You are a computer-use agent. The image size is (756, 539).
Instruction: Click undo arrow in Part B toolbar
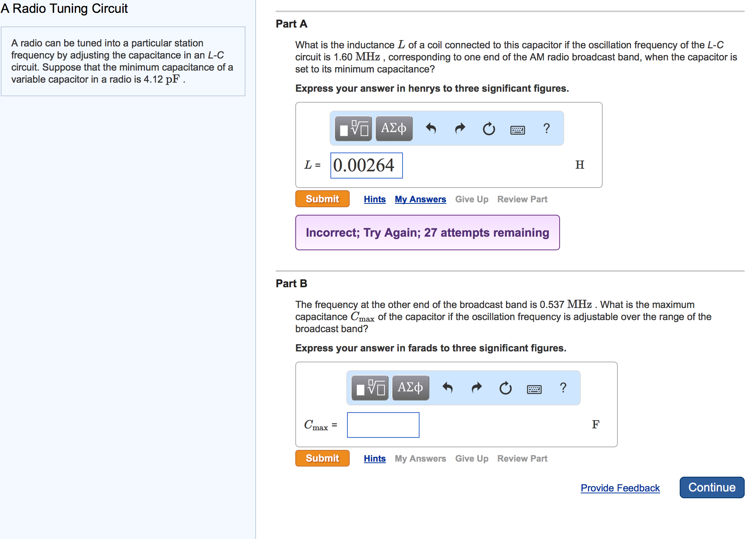(447, 388)
